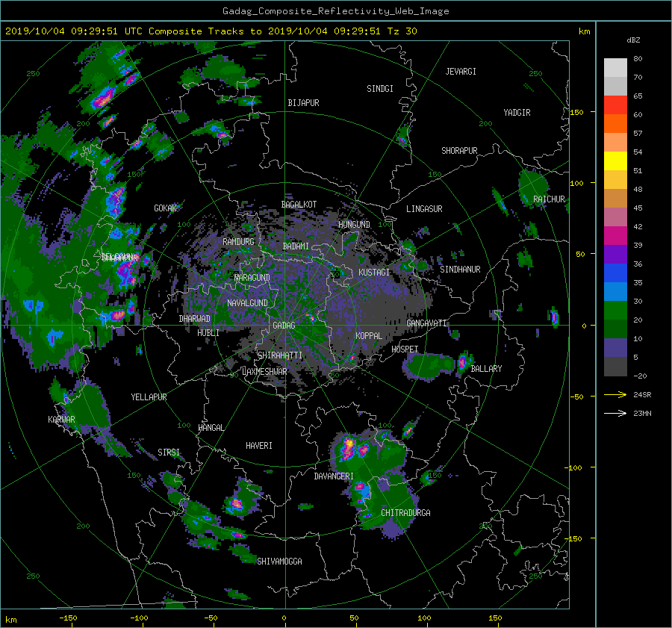Click the RAMDURG city label
672x628 pixels.
click(238, 242)
